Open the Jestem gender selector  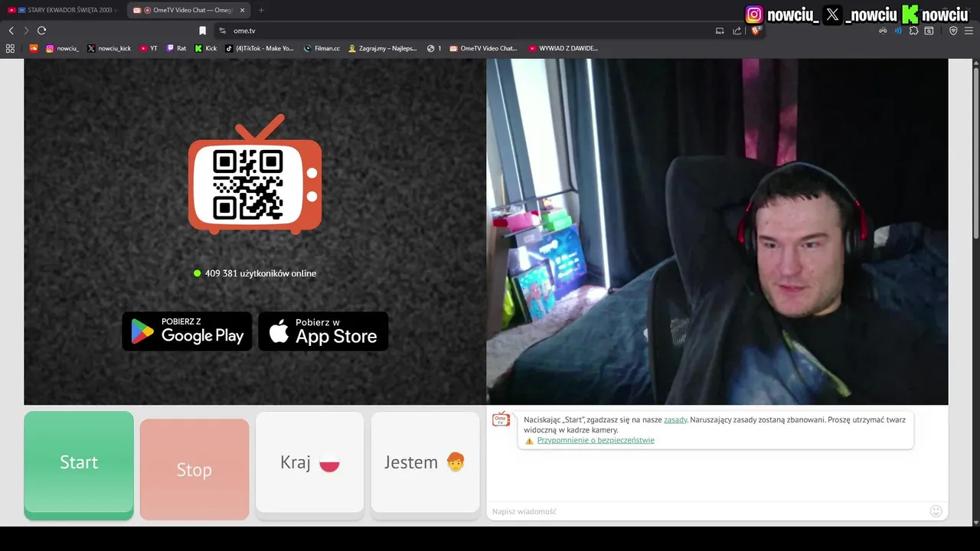(x=425, y=464)
